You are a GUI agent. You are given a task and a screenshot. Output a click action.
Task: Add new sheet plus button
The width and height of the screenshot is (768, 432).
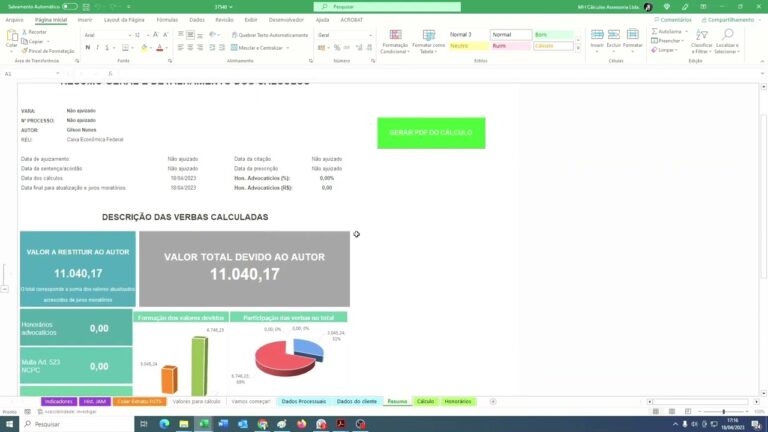click(x=493, y=402)
